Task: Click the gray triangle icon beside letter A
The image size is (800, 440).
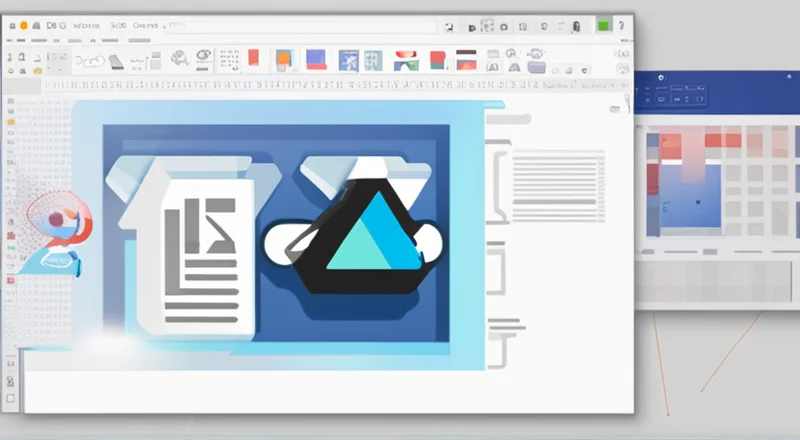Action: pyautogui.click(x=514, y=67)
